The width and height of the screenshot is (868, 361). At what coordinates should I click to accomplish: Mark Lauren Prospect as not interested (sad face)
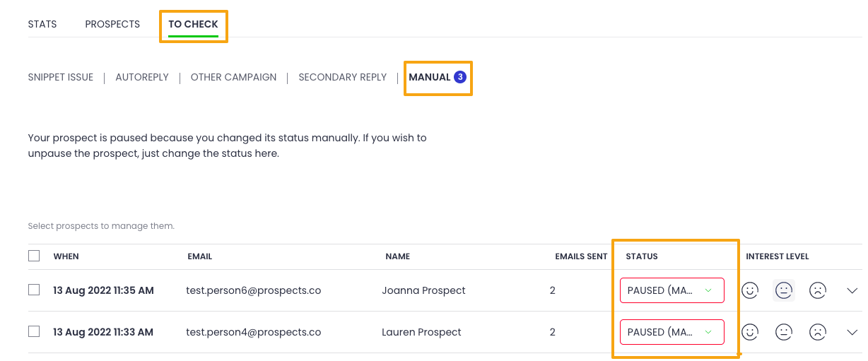pos(818,332)
